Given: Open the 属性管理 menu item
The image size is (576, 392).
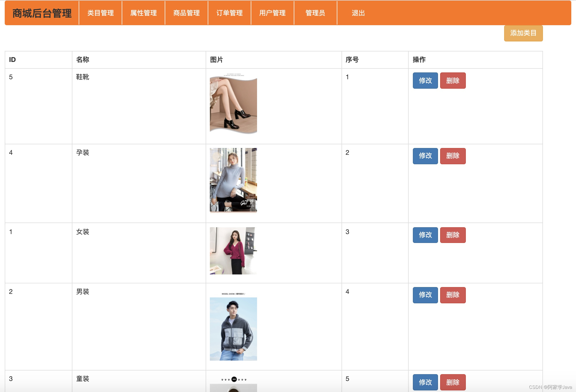Looking at the screenshot, I should (143, 13).
